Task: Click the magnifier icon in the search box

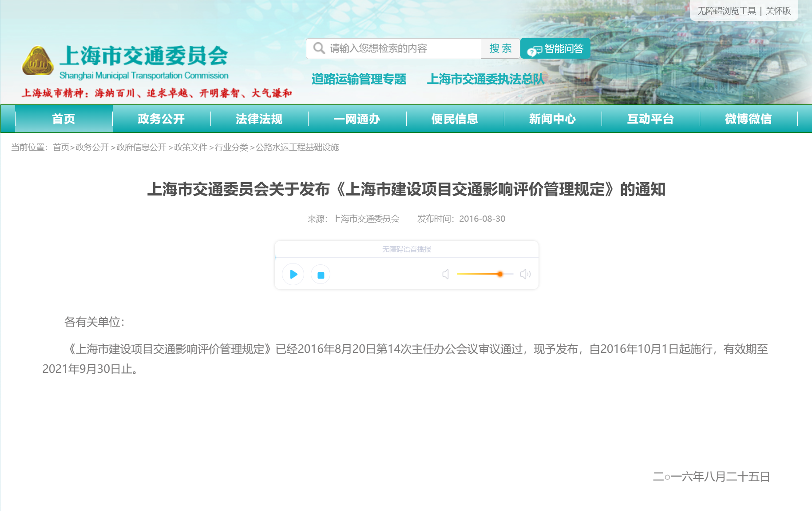Action: tap(319, 48)
